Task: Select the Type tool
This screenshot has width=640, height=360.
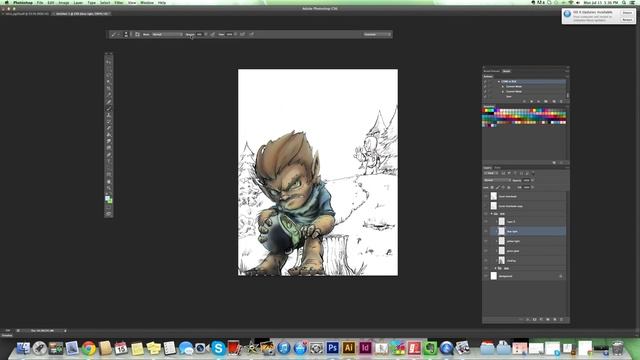Action: pyautogui.click(x=109, y=162)
